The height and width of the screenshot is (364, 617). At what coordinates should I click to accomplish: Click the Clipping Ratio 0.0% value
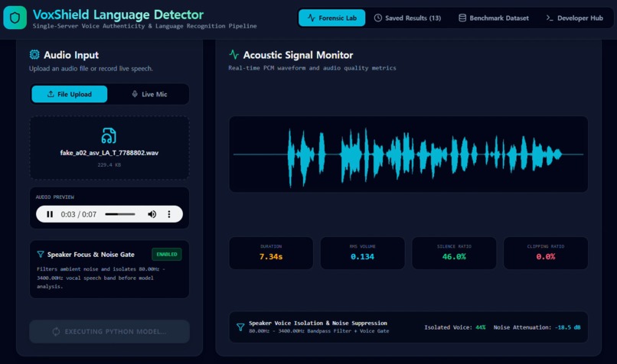(546, 257)
